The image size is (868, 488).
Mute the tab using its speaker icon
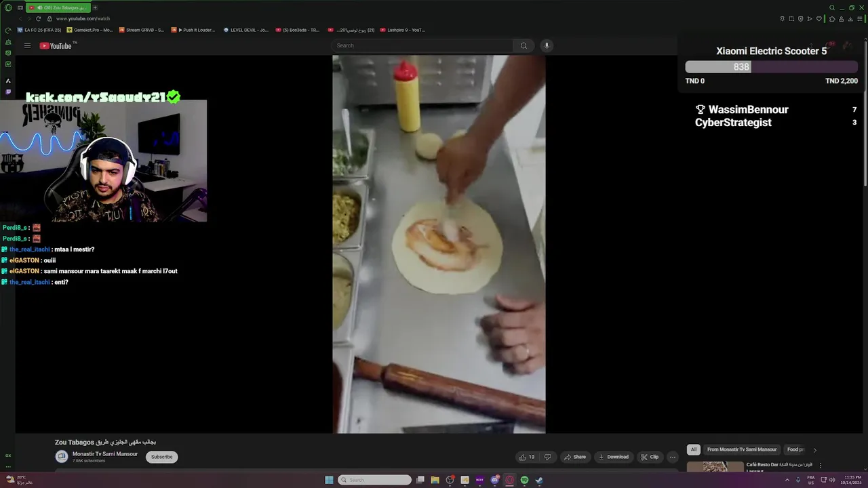click(40, 7)
